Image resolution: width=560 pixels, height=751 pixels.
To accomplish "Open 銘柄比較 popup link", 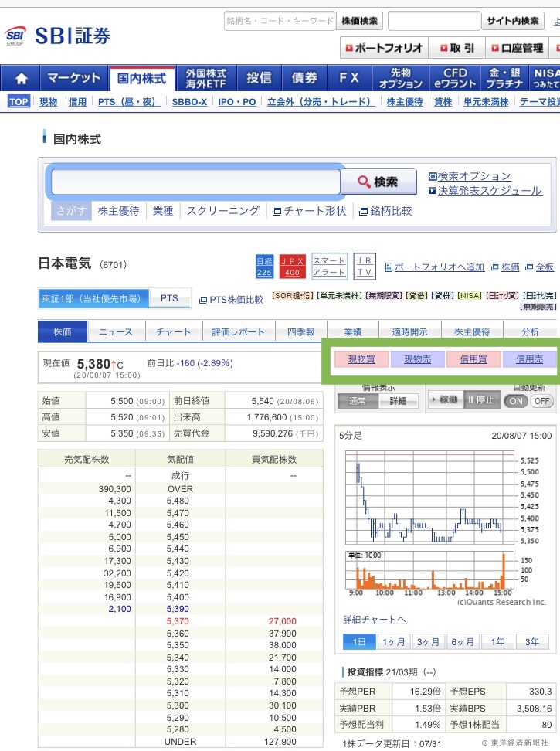I will point(385,211).
